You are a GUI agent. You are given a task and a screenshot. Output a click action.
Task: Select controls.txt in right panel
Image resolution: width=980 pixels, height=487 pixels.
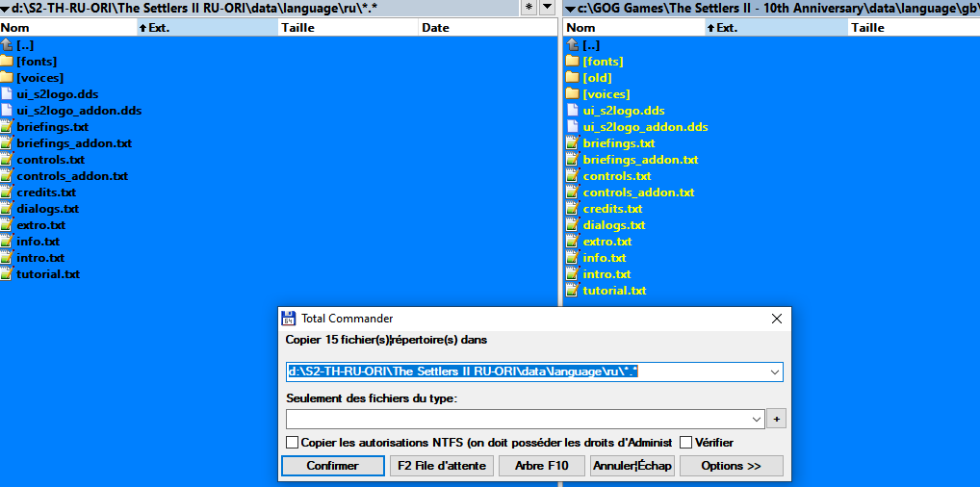click(x=617, y=176)
